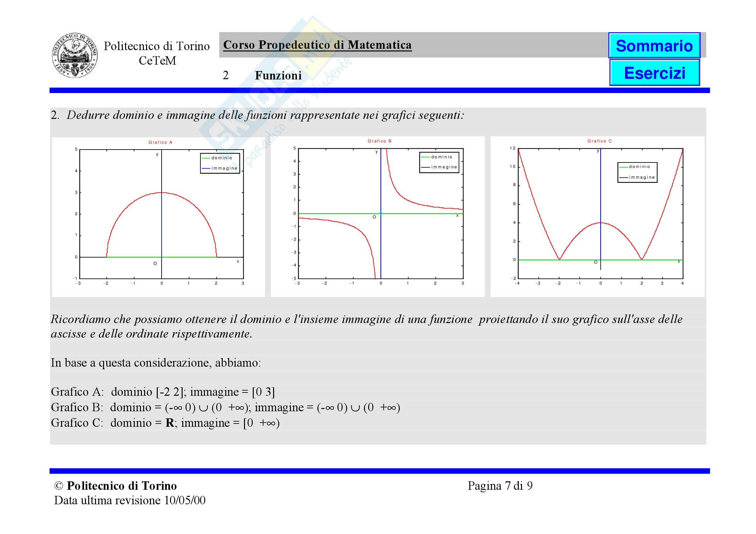756x534 pixels.
Task: Click the Politecnico di Torino seal logo
Action: pos(75,55)
